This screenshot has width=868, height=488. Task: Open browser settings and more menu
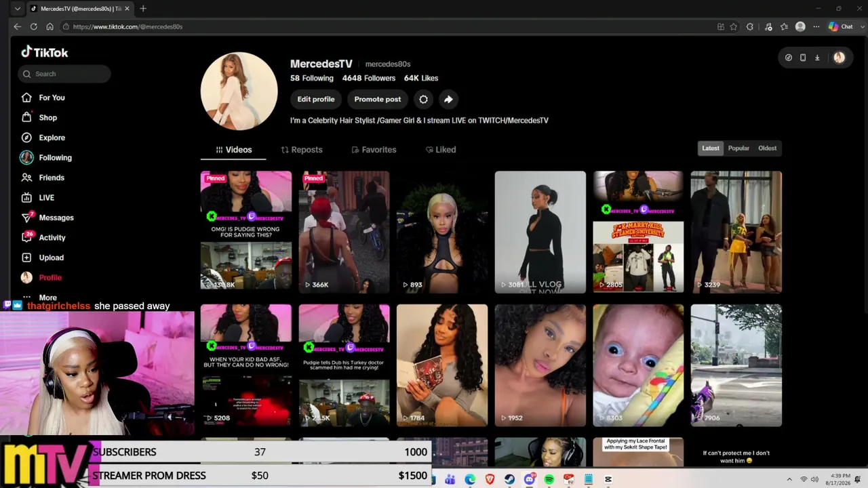[816, 26]
